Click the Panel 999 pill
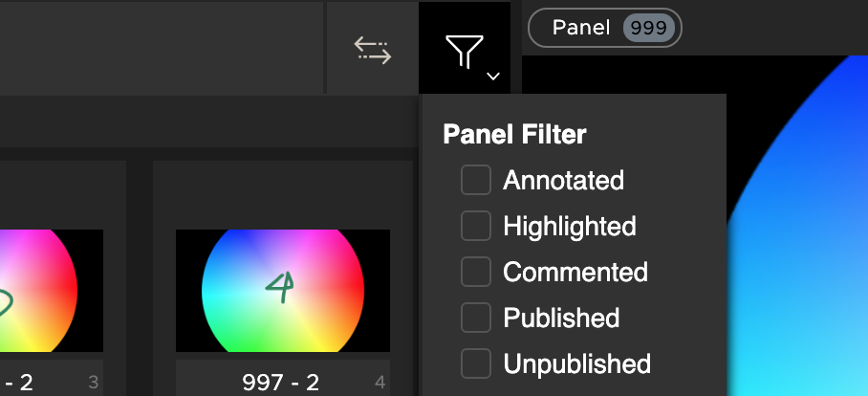 (605, 28)
